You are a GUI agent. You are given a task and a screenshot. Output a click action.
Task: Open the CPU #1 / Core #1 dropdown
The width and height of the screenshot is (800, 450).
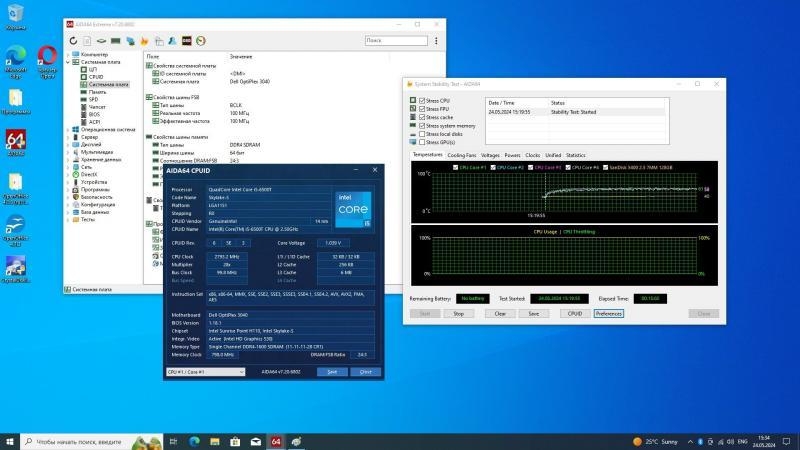pyautogui.click(x=206, y=372)
